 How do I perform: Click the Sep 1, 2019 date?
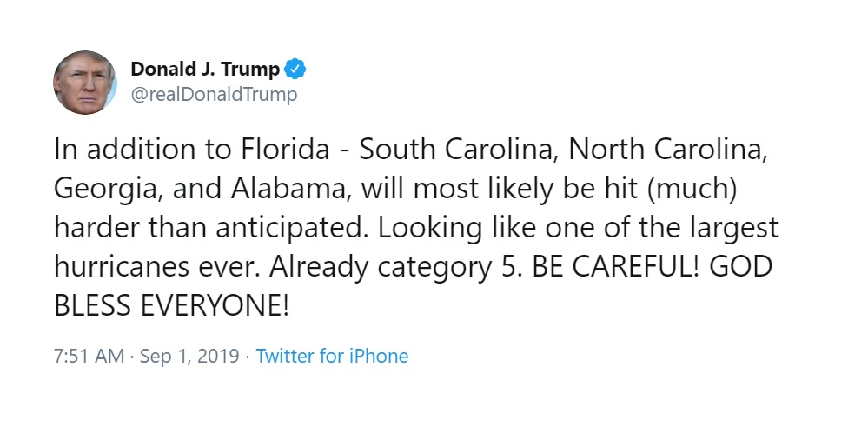click(x=189, y=356)
